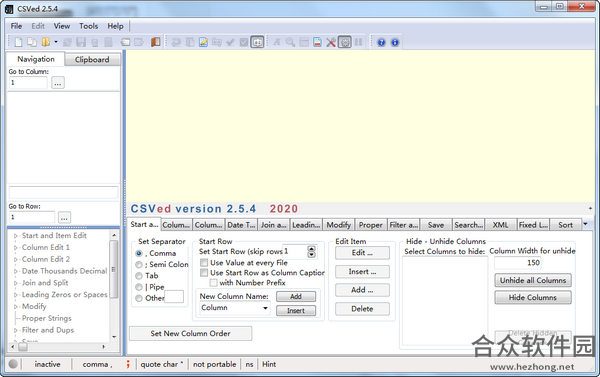Click the right arrow window toolbar icon
The width and height of the screenshot is (600, 377).
tap(139, 42)
